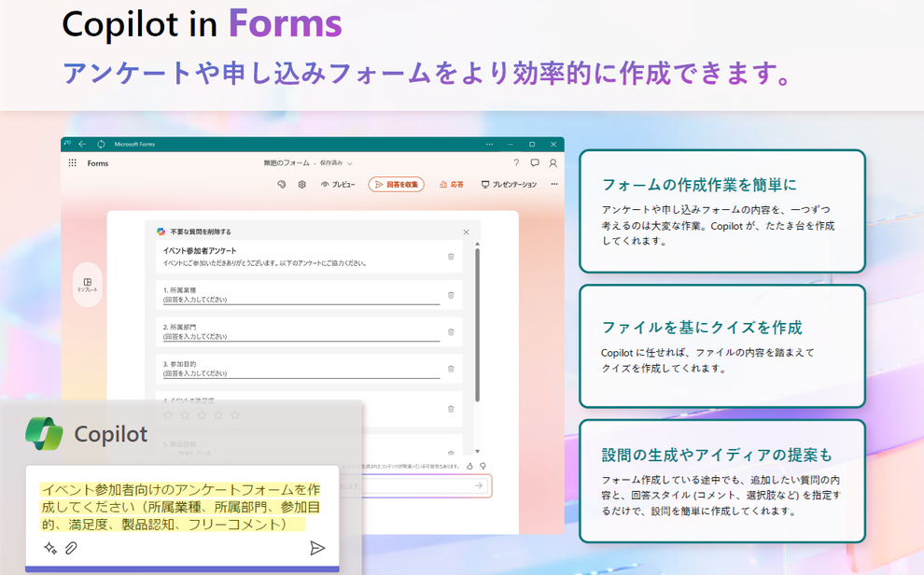Click the green Copilot logo
924x575 pixels.
click(x=44, y=434)
